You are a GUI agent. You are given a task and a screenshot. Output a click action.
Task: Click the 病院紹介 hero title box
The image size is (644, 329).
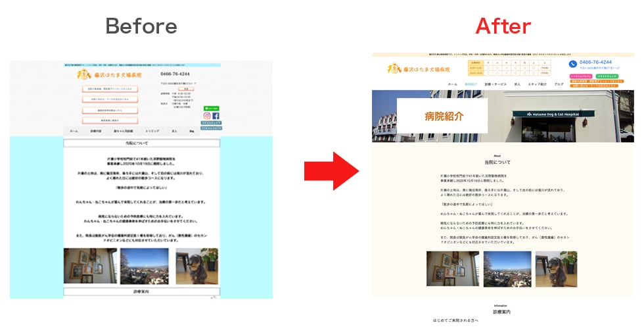point(442,116)
